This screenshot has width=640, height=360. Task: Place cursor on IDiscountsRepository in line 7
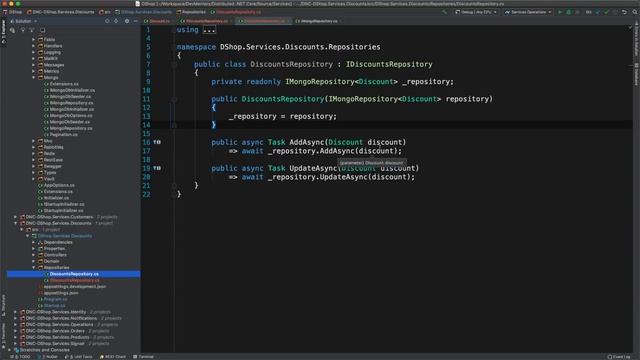[x=389, y=64]
